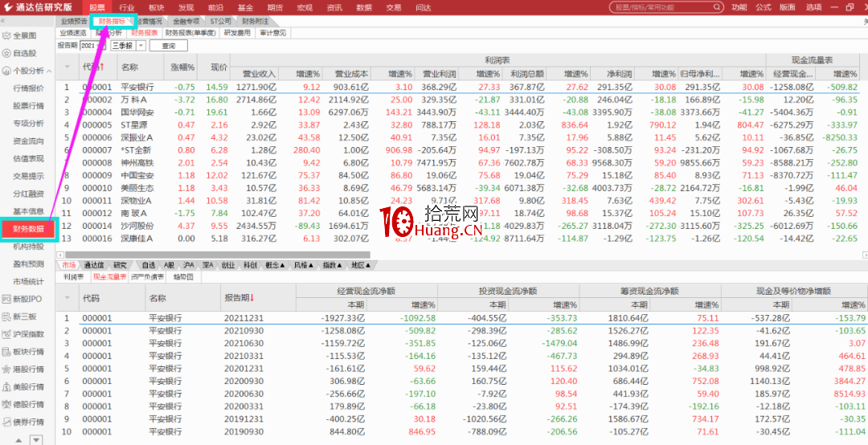Viewport: 868px width, 445px height.
Task: Open 沪深指数 icon in sidebar
Action: click(6, 334)
